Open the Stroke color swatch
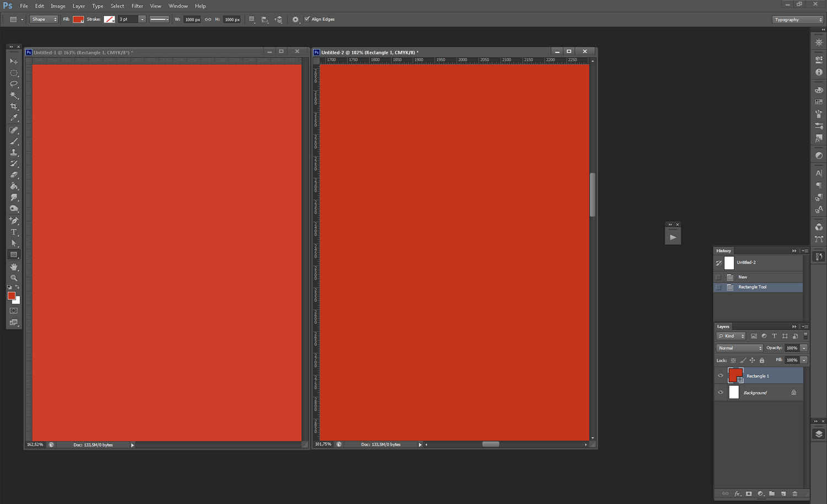827x504 pixels. coord(109,19)
